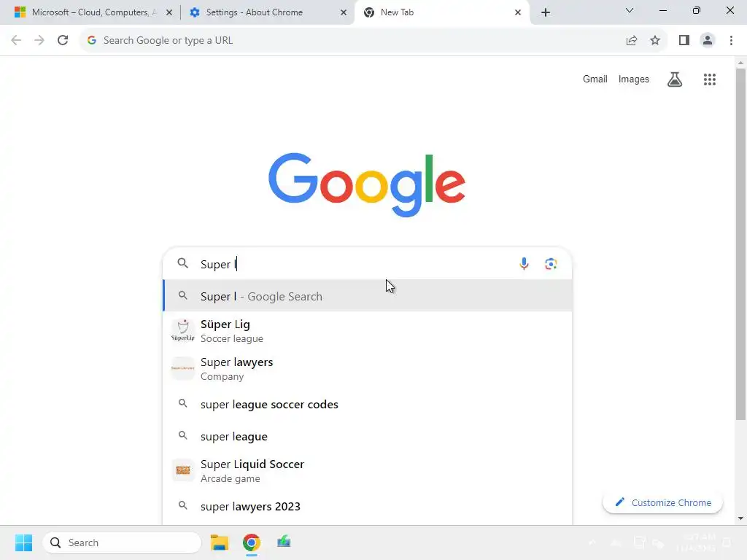747x560 pixels.
Task: Select 'Super l - Google Search' suggestion
Action: [368, 296]
